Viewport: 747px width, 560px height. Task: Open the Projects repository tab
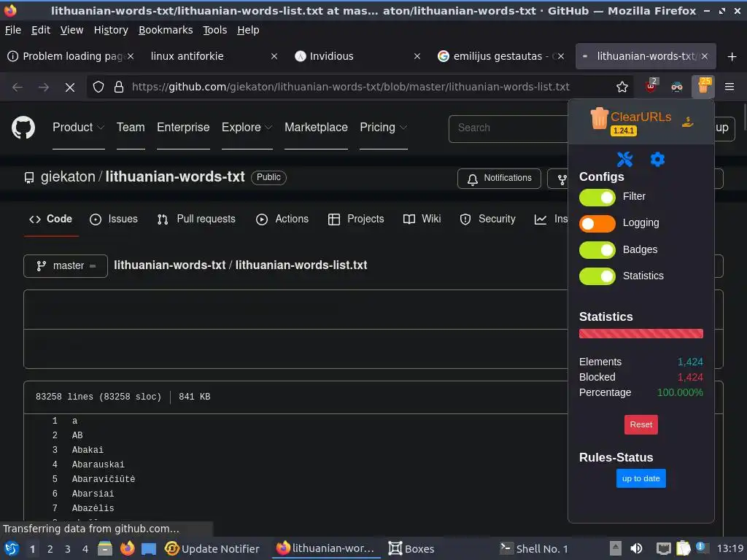tap(356, 219)
